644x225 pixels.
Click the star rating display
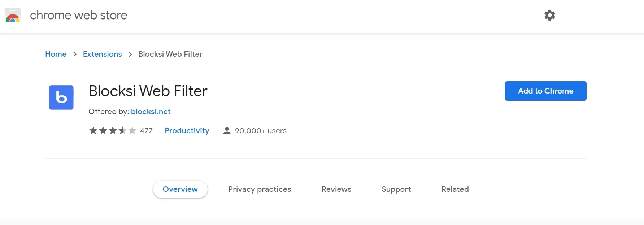coord(113,131)
